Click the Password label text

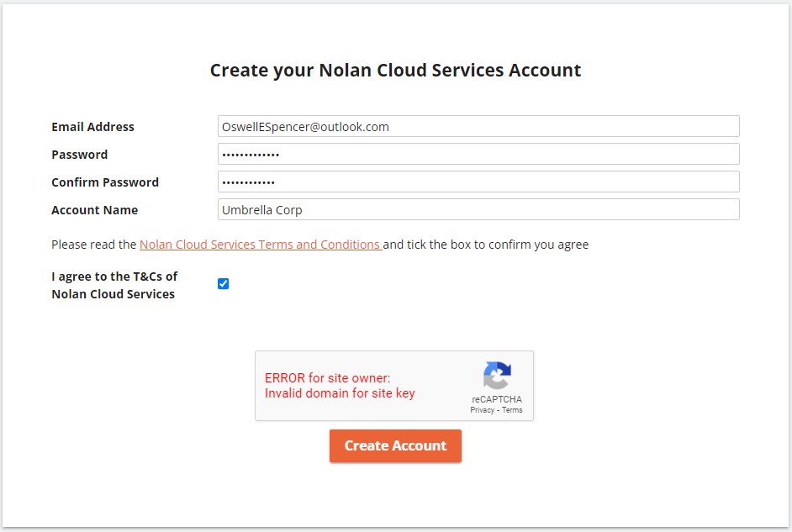79,155
